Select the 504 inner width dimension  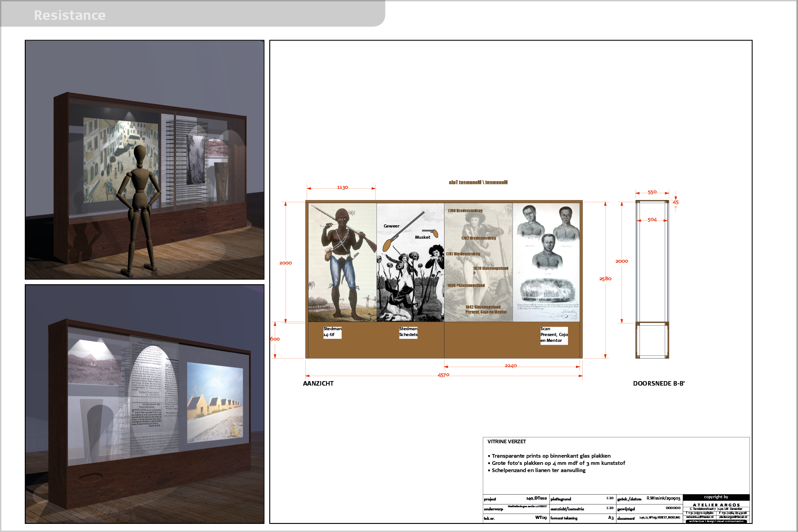pos(652,220)
